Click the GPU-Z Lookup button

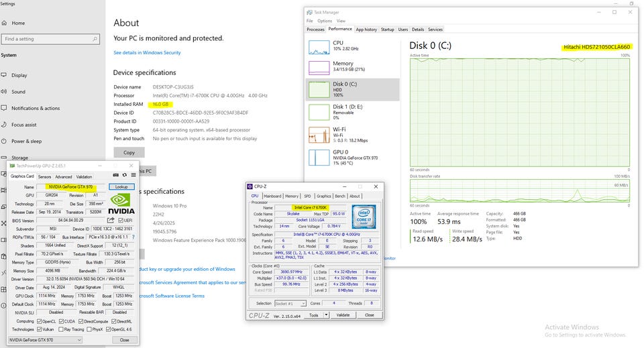pyautogui.click(x=121, y=186)
